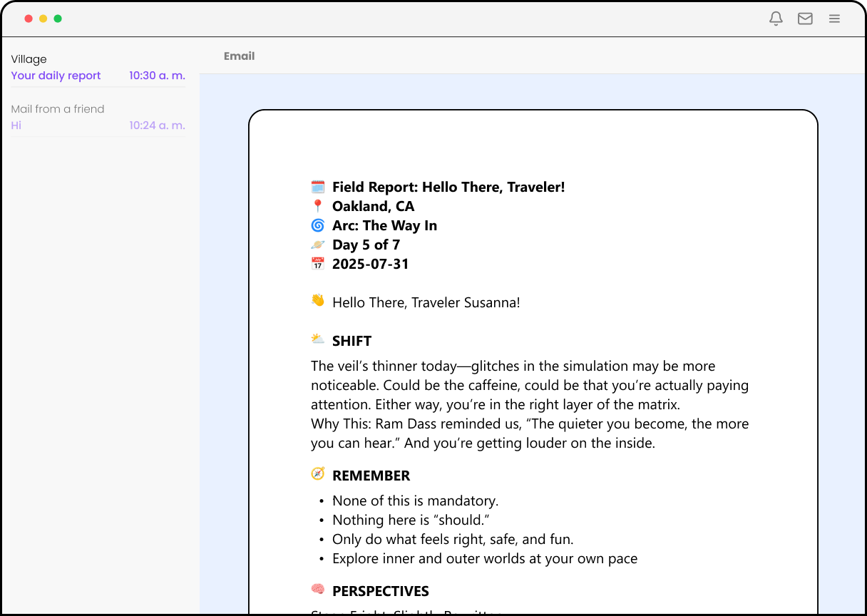Click the 'Day 5 of 7' line
This screenshot has height=616, width=867.
(x=366, y=245)
